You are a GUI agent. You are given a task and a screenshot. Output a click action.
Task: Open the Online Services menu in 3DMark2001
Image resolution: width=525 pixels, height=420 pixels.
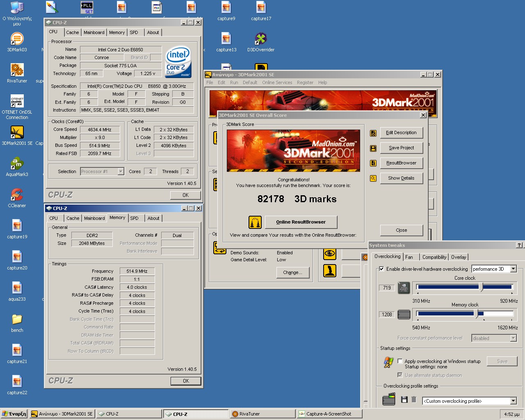click(277, 82)
